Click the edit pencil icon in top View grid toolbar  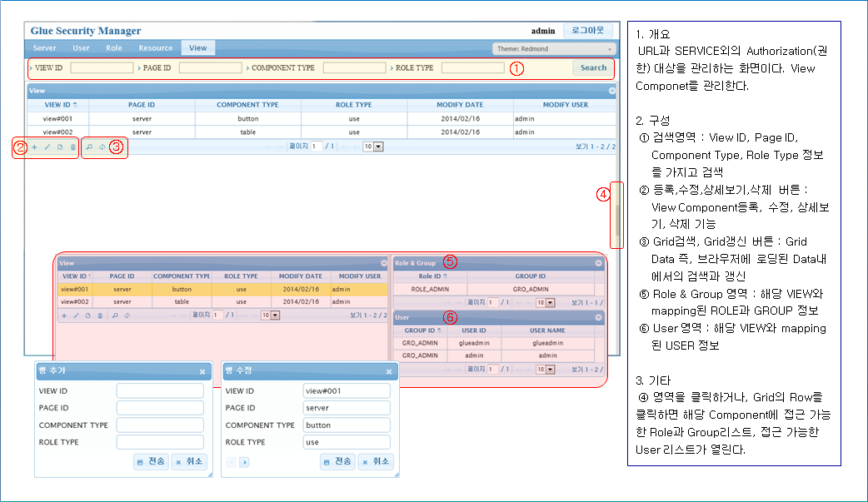pos(47,147)
